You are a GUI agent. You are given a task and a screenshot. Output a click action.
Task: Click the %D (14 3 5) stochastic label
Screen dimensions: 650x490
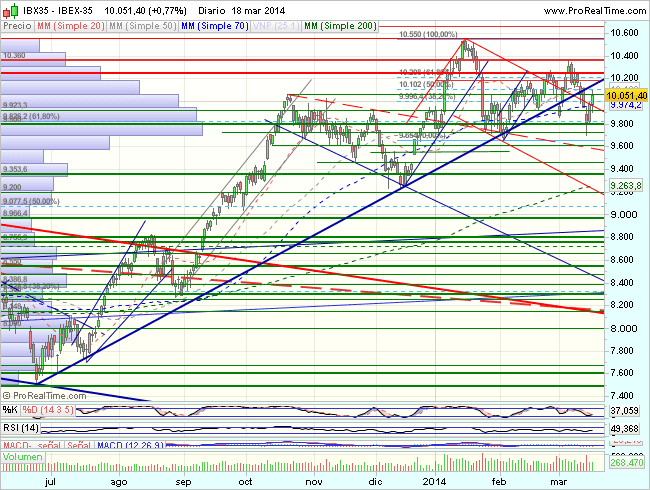tap(47, 410)
